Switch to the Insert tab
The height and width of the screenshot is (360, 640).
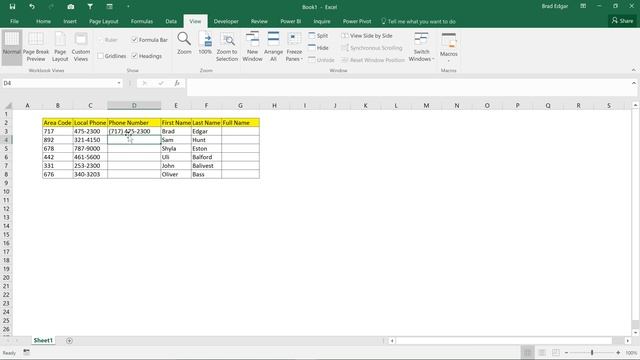[70, 21]
